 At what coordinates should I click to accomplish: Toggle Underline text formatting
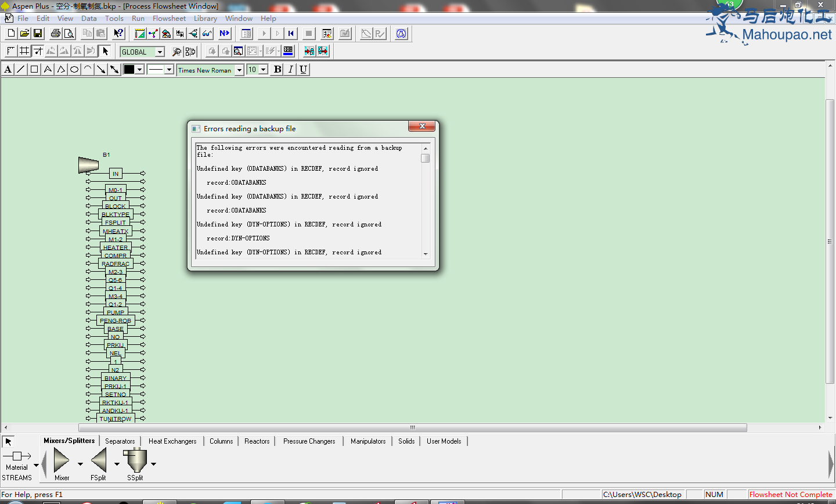pos(303,70)
